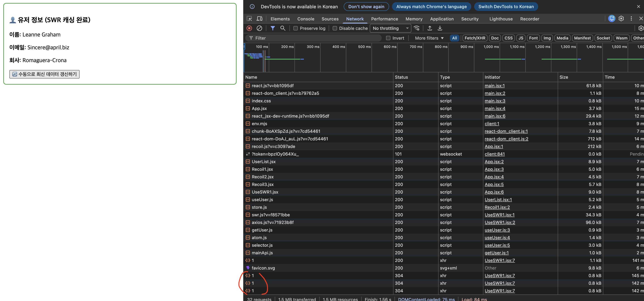Toggle the network filter funnel icon
Image resolution: width=644 pixels, height=301 pixels.
point(272,28)
